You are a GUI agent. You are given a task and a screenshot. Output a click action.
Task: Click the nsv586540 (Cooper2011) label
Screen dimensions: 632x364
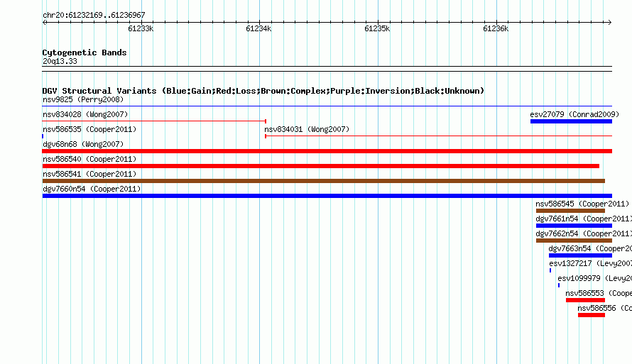pyautogui.click(x=89, y=159)
